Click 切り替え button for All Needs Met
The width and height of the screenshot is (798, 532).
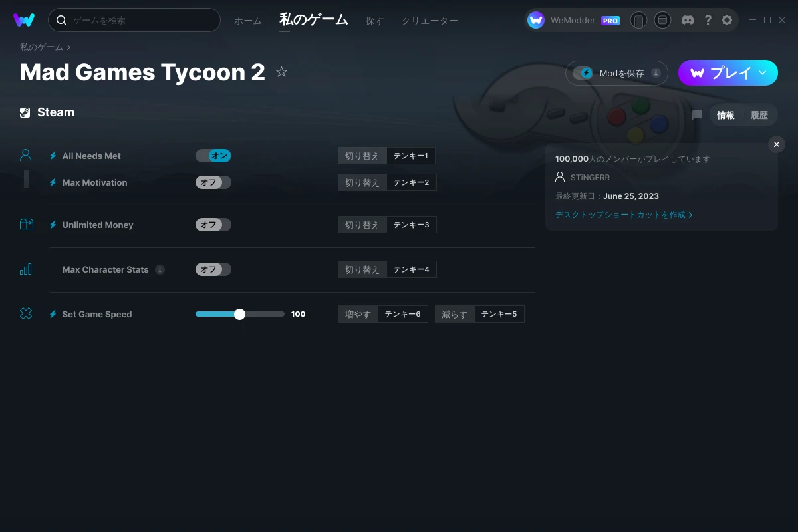pyautogui.click(x=362, y=156)
